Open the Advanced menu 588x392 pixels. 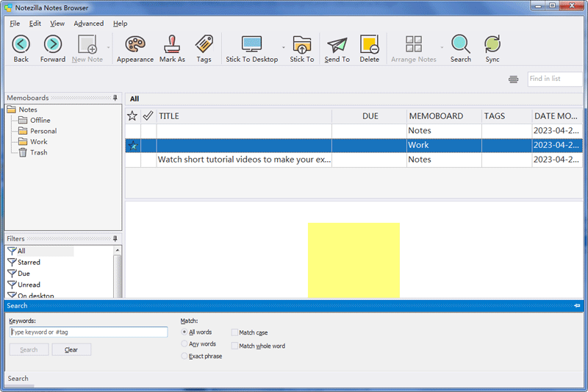pyautogui.click(x=88, y=24)
